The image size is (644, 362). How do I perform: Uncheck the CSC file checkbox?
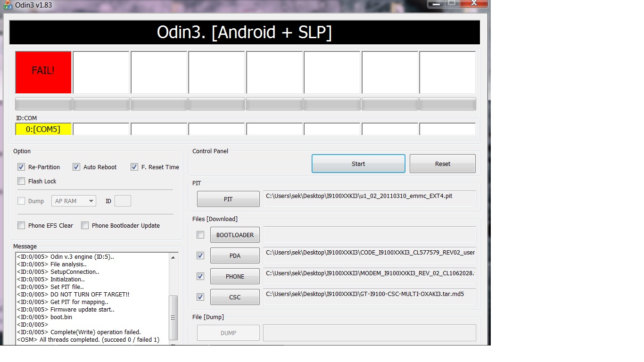tap(200, 297)
